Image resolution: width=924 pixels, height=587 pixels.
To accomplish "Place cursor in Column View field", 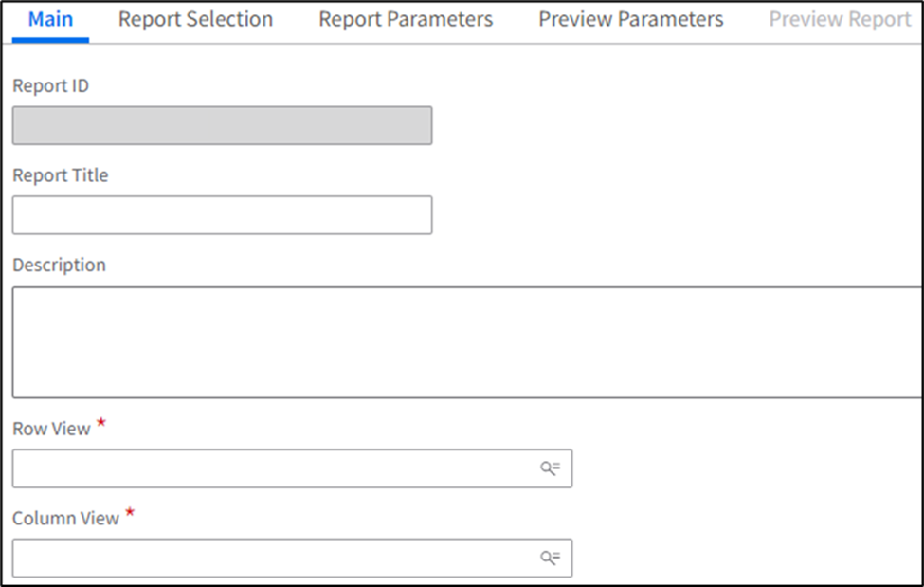I will 275,558.
